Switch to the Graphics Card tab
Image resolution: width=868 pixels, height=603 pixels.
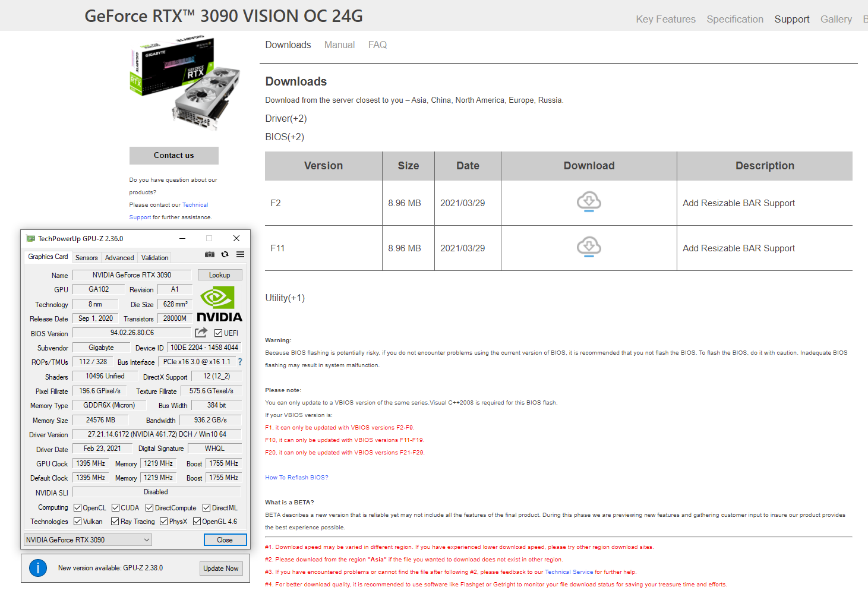pyautogui.click(x=48, y=257)
